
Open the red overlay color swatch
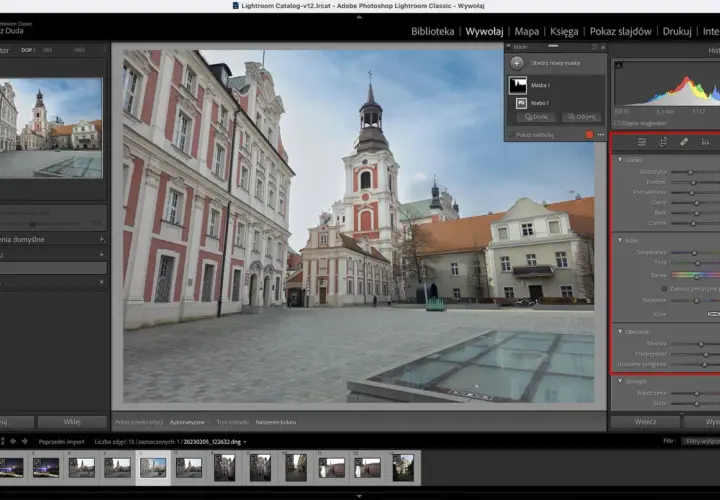589,135
